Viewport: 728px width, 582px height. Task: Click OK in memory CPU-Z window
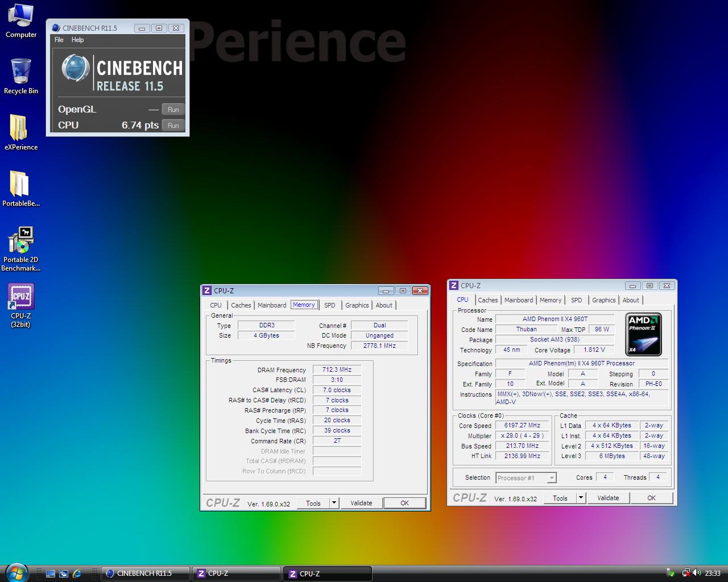404,503
